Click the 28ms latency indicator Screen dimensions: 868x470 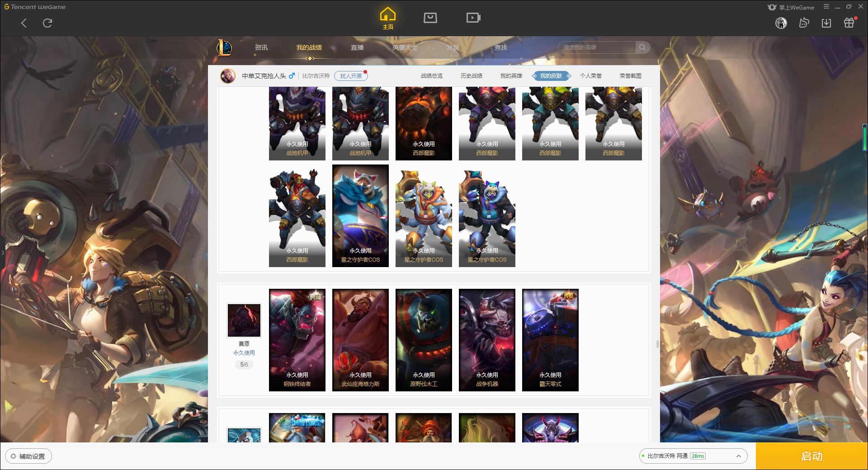698,456
